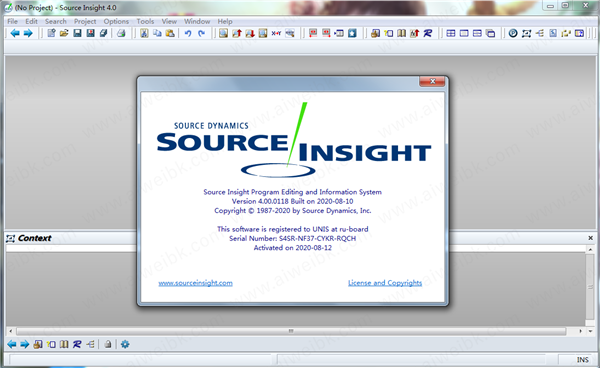Create a new file with the New icon
600x368 pixels.
coord(51,33)
